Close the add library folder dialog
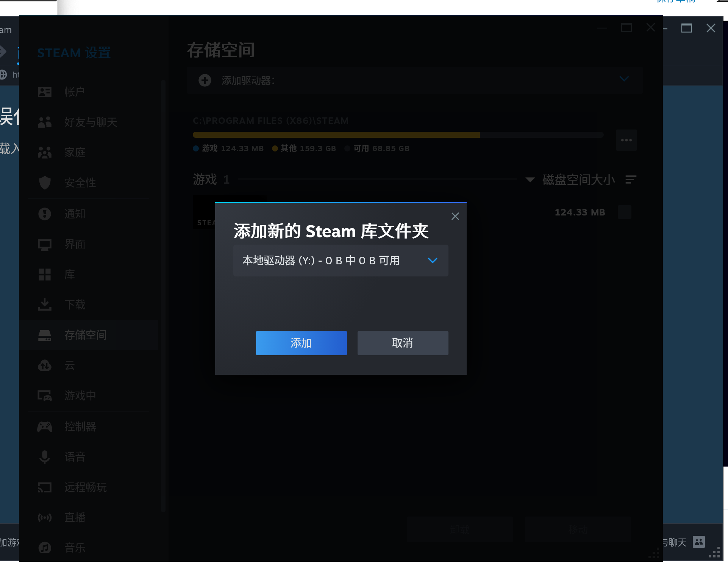 pyautogui.click(x=455, y=216)
